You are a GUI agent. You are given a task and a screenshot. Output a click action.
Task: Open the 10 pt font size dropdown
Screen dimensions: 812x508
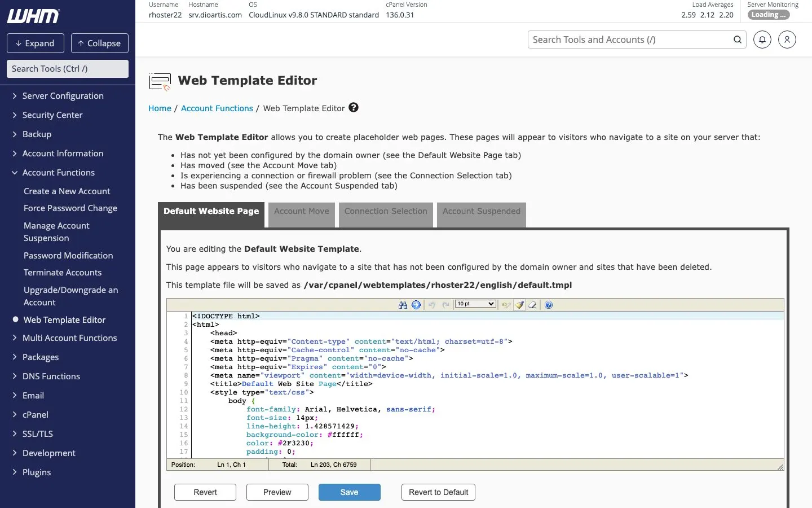(475, 304)
